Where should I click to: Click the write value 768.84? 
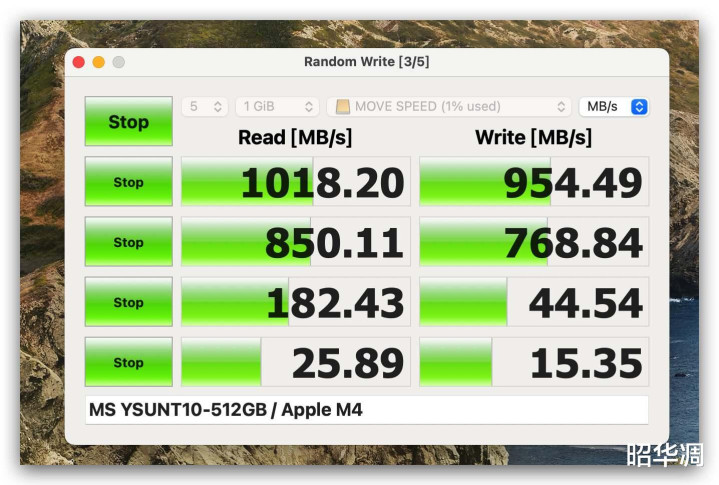tap(534, 242)
